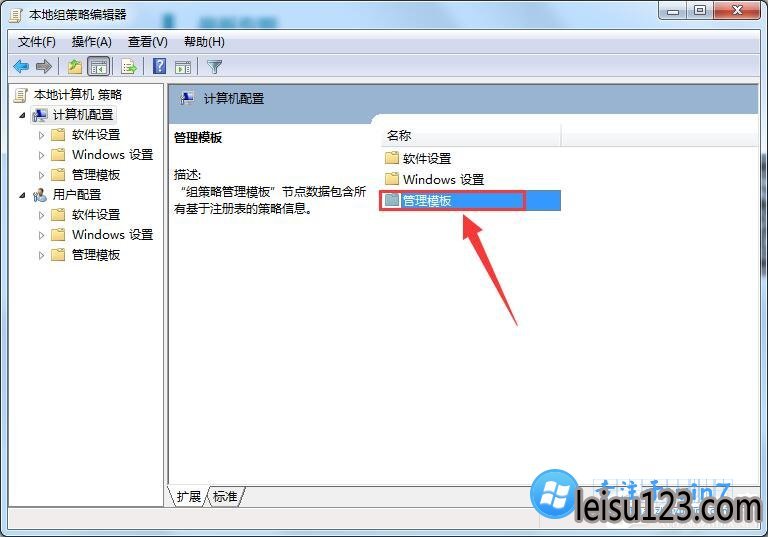Switch to the 标准 tab
The height and width of the screenshot is (537, 768).
pyautogui.click(x=225, y=497)
